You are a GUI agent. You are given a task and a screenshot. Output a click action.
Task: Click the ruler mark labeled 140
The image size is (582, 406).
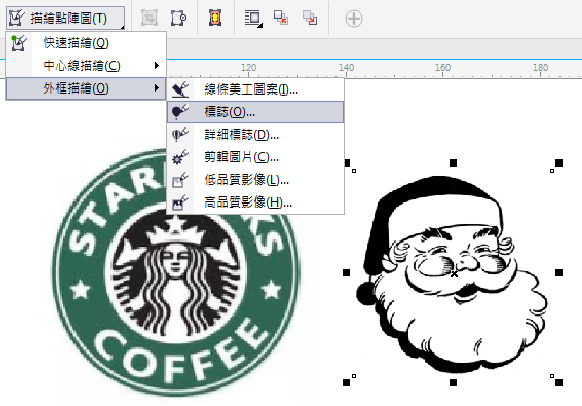[346, 68]
